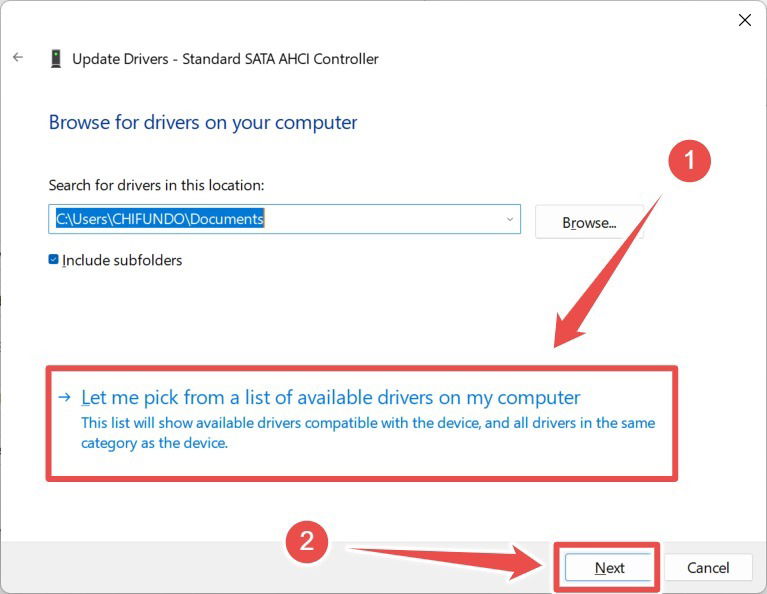Image resolution: width=767 pixels, height=594 pixels.
Task: Click the 'Include subfolders' label text
Action: coord(122,260)
